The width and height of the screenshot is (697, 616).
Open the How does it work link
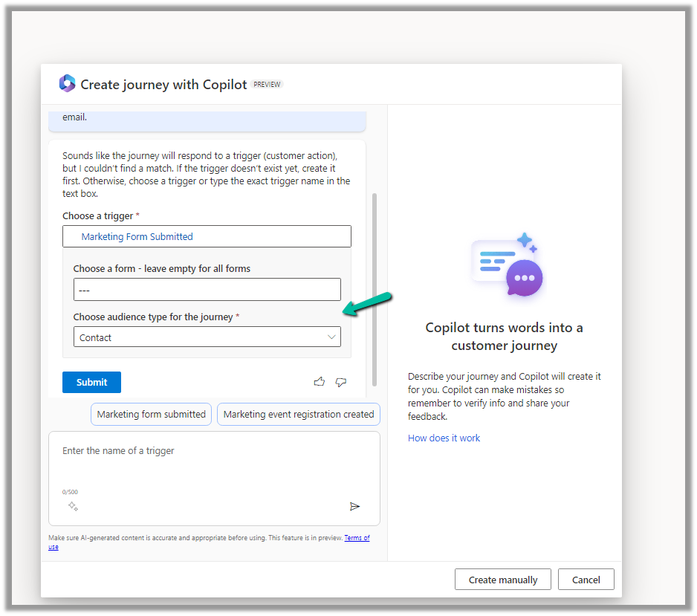pos(444,438)
